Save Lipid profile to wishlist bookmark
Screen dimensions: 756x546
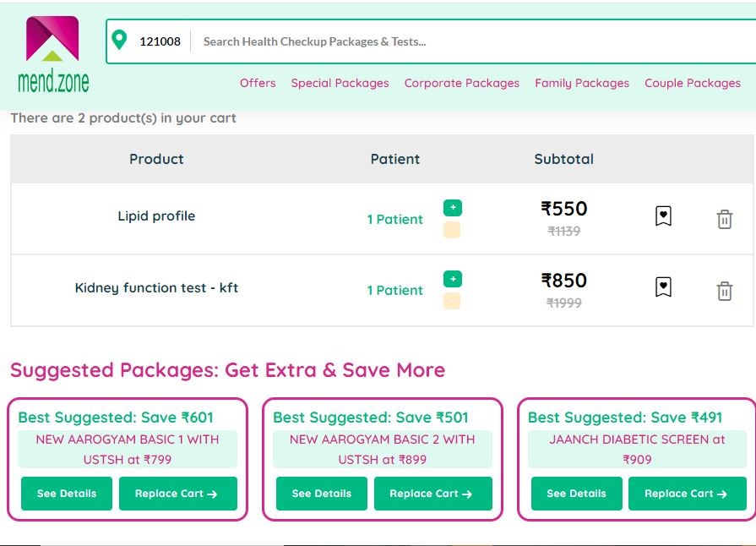(x=664, y=216)
